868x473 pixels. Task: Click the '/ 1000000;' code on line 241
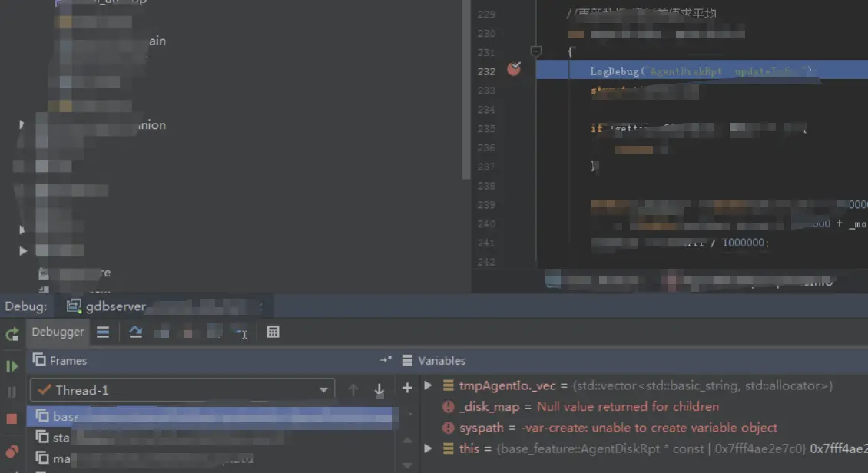[x=740, y=243]
